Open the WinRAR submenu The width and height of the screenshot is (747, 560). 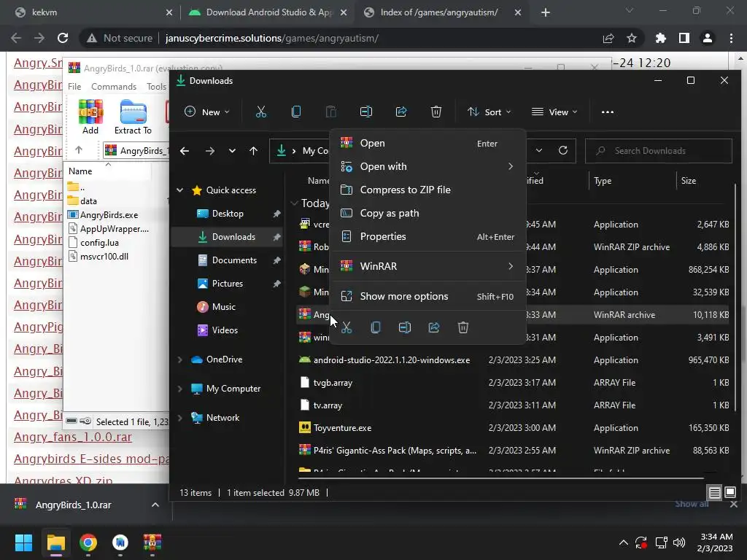point(427,266)
